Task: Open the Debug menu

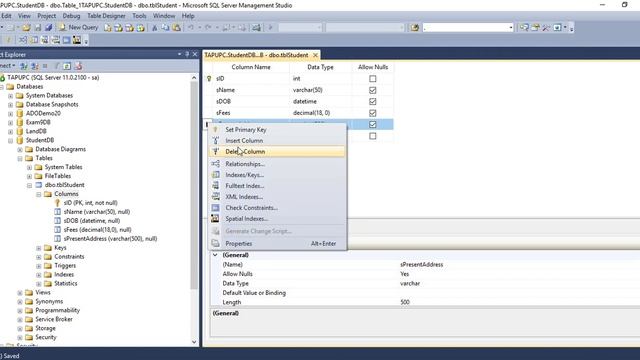Action: pos(71,16)
